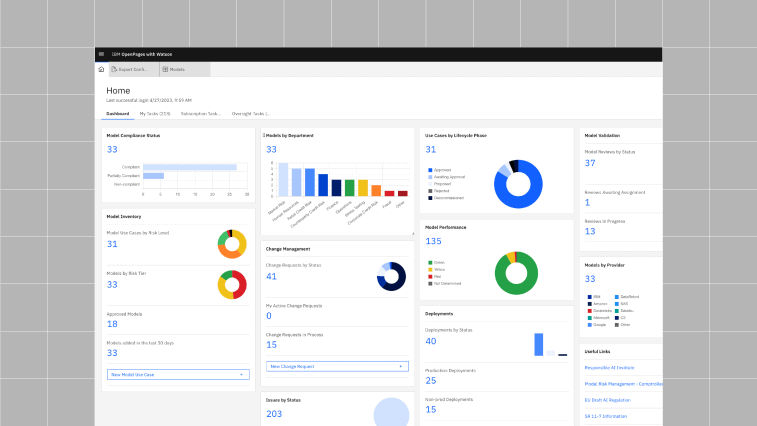Image resolution: width=757 pixels, height=426 pixels.
Task: Click the Awaiting Approval legend swatch
Action: [x=430, y=177]
